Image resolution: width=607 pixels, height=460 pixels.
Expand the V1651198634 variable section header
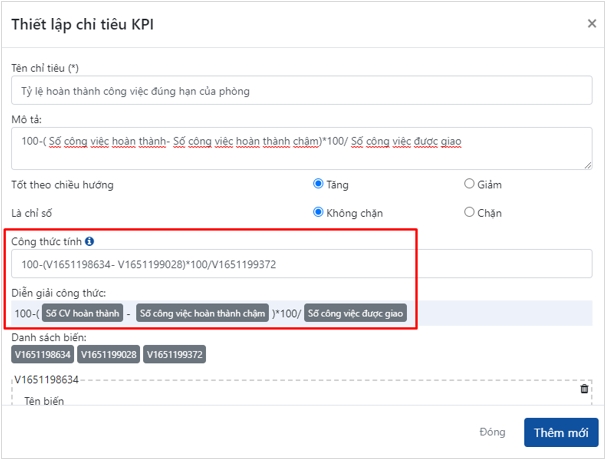point(46,380)
